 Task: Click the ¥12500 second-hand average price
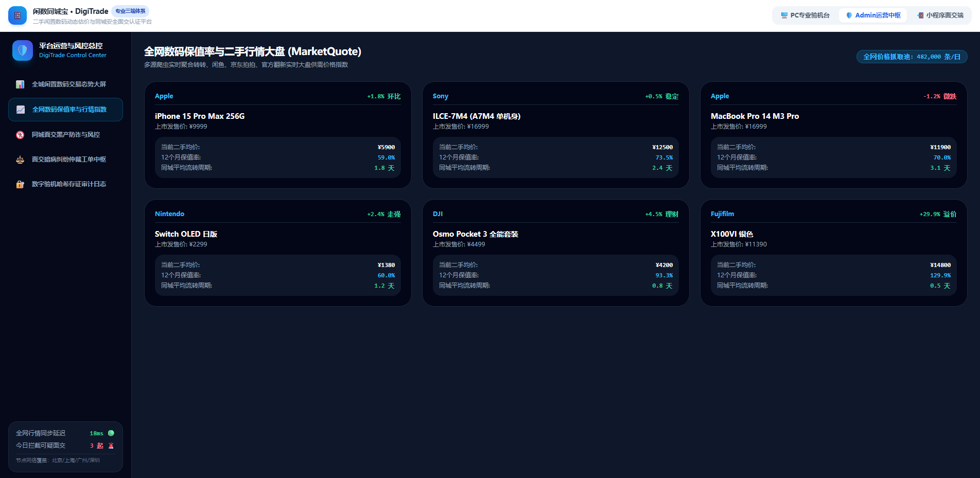[662, 147]
